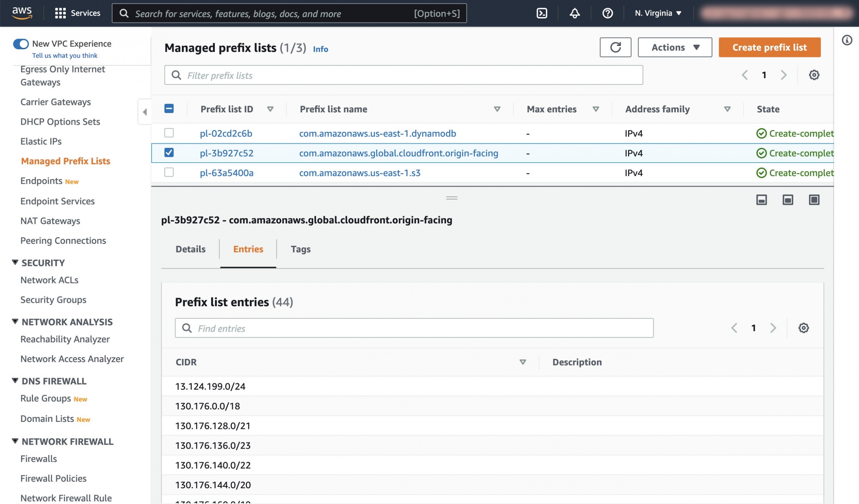The width and height of the screenshot is (859, 504).
Task: Go to next page of entries
Action: [773, 328]
